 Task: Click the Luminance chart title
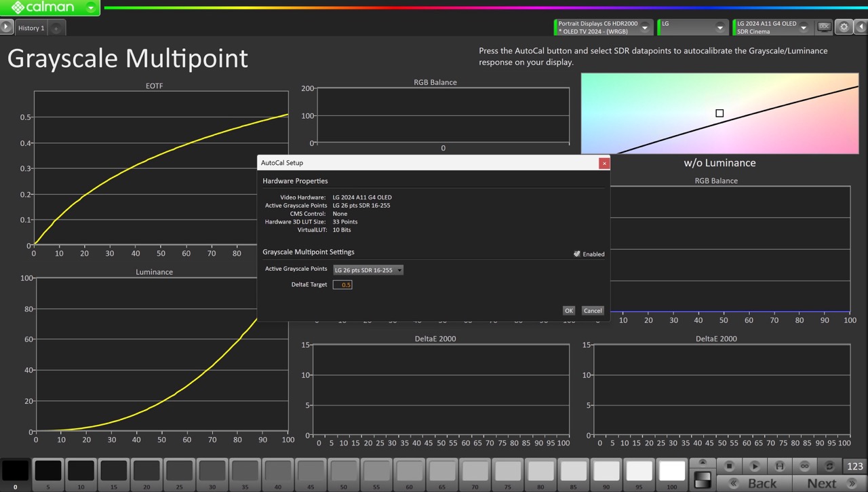154,272
